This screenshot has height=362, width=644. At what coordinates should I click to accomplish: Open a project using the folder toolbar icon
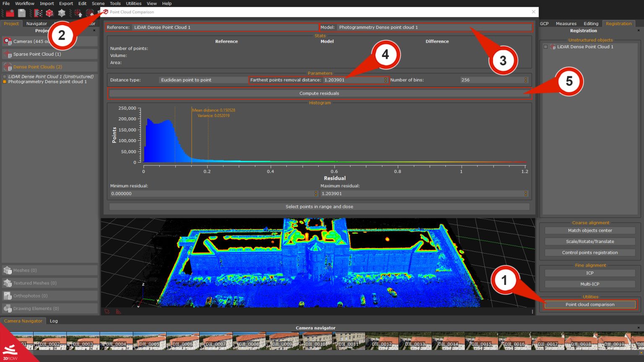[x=10, y=13]
